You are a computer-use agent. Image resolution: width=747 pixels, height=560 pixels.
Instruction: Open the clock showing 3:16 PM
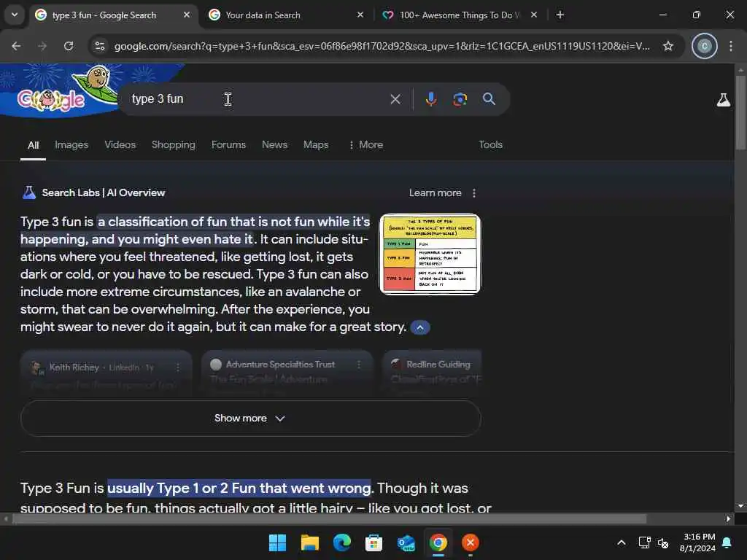pos(698,542)
